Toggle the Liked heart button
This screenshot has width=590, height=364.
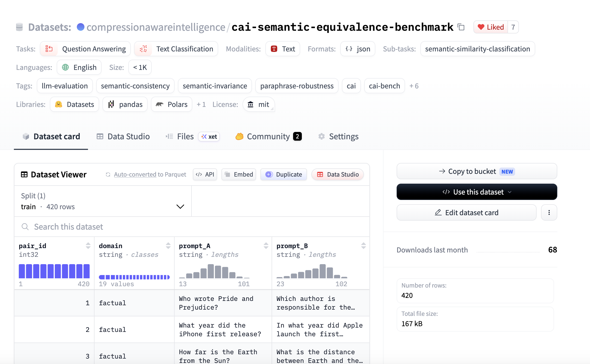click(491, 27)
